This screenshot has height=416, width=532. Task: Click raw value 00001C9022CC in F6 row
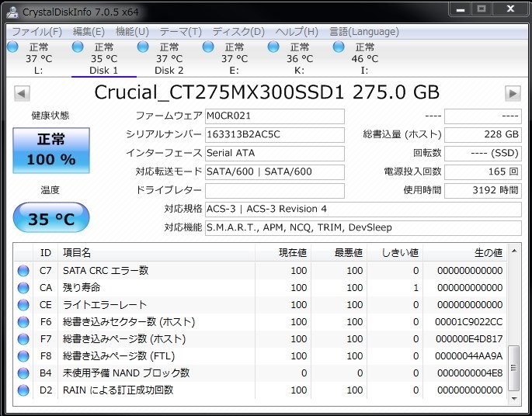pyautogui.click(x=469, y=322)
